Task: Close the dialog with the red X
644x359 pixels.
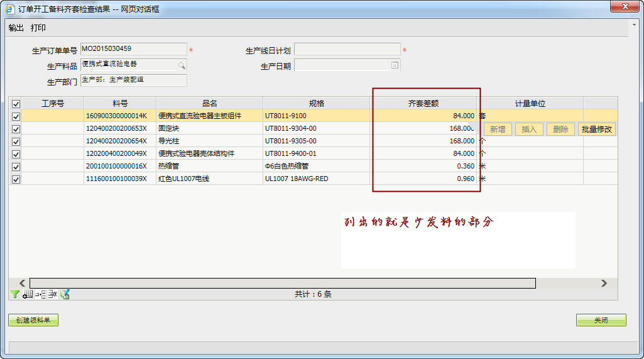Action: pyautogui.click(x=625, y=6)
